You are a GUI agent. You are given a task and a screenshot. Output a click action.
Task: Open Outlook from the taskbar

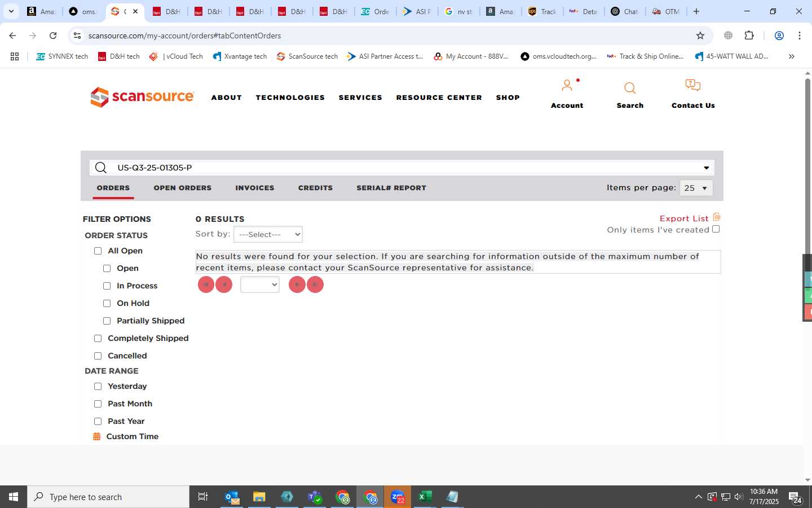coord(232,497)
